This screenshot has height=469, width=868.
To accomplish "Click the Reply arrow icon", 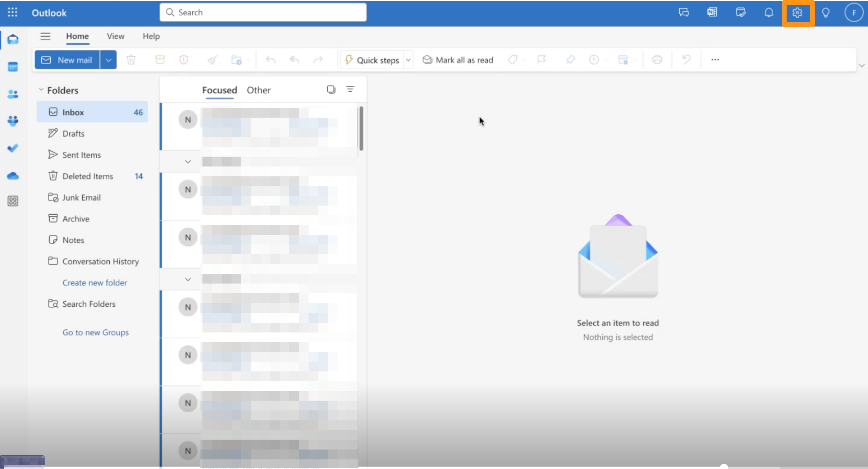I will pos(271,60).
